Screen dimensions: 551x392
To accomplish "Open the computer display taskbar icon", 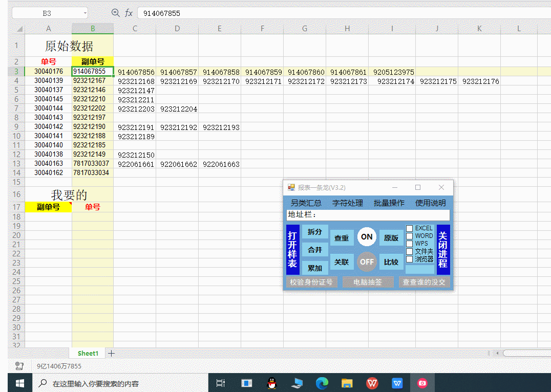I will coord(297,383).
